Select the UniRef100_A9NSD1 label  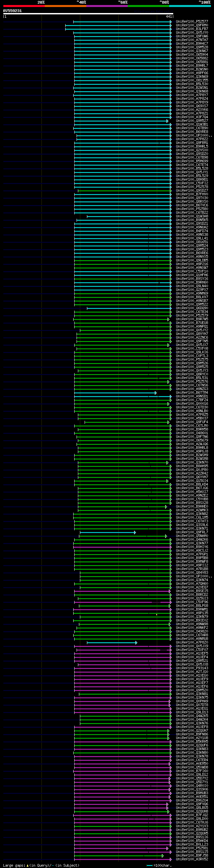[x=192, y=396]
